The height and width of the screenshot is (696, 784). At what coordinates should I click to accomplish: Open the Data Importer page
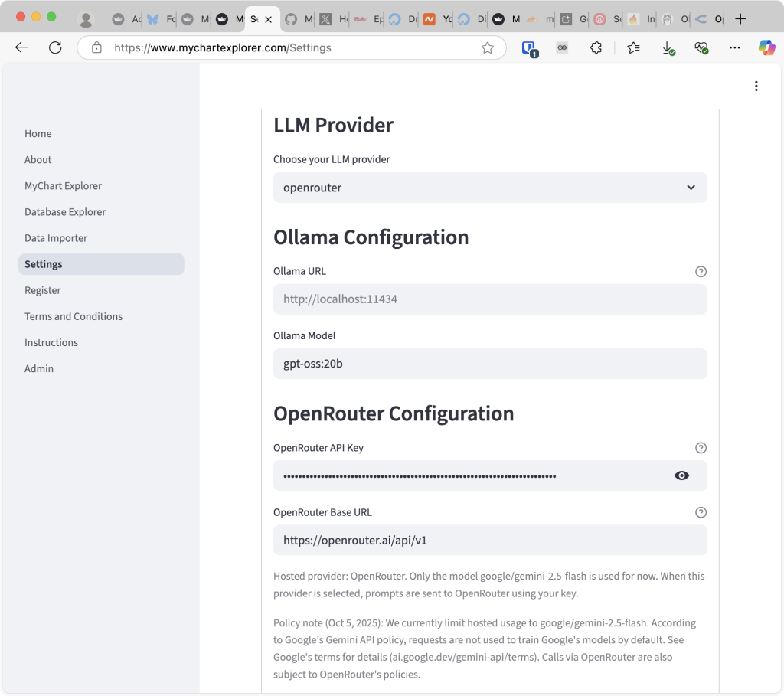[56, 238]
